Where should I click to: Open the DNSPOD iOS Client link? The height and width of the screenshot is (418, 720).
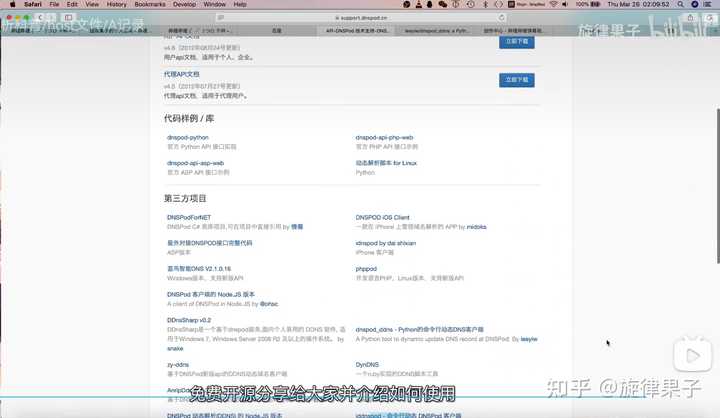tap(382, 217)
